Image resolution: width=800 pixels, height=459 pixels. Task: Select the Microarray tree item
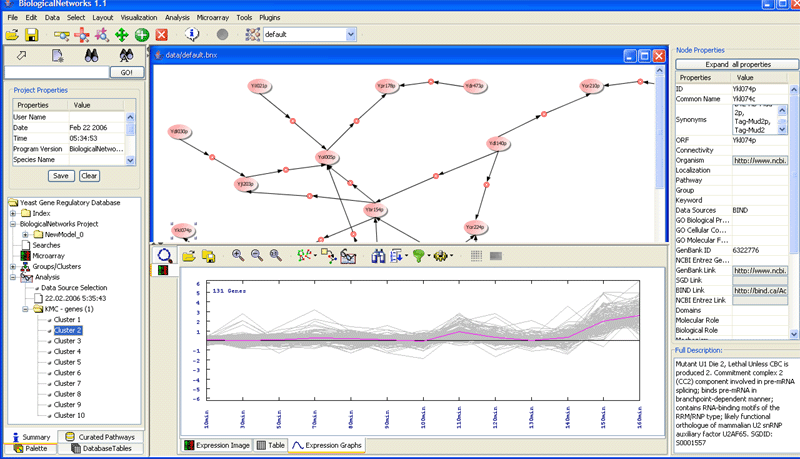tap(48, 256)
